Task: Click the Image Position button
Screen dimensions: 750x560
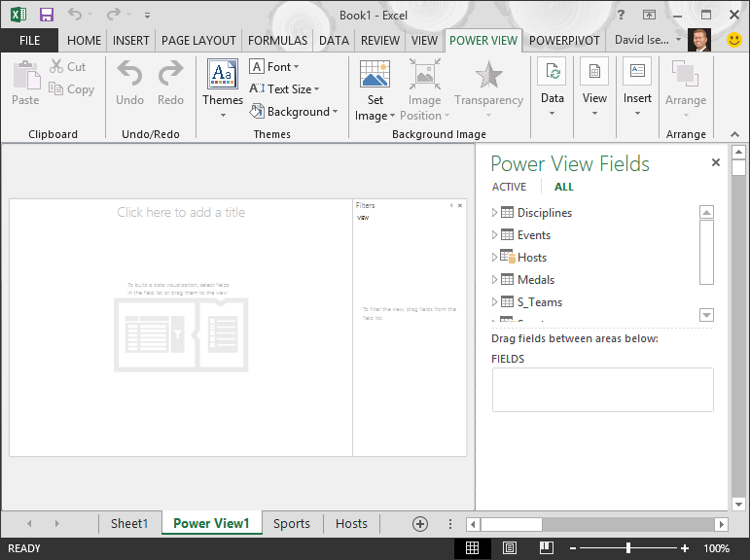Action: coord(425,89)
